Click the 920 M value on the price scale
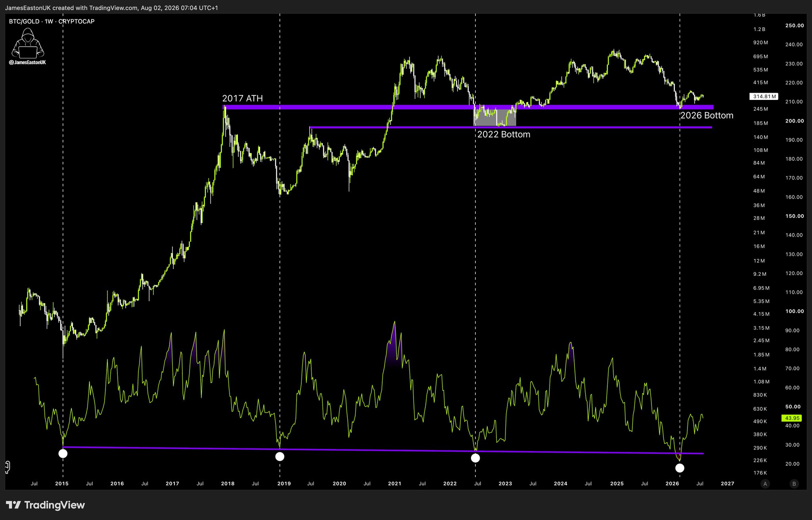 (x=761, y=42)
